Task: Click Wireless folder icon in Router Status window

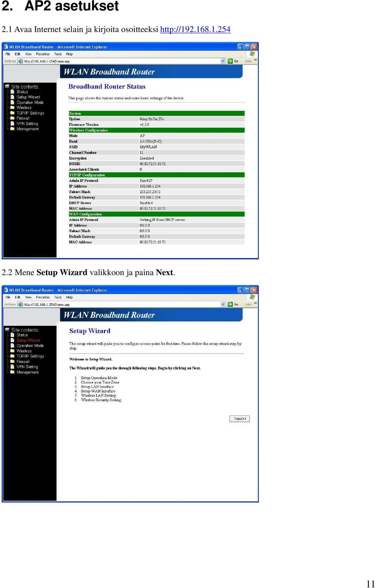Action: pos(13,108)
